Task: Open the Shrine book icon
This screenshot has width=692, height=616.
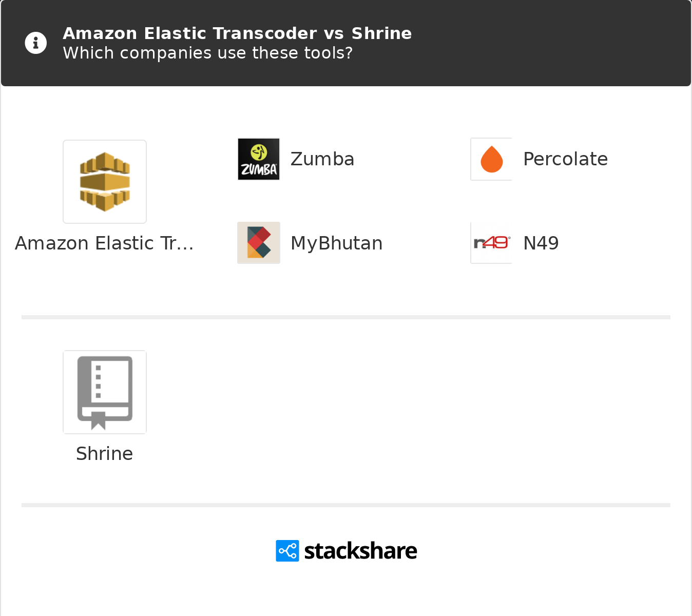Action: pos(105,392)
